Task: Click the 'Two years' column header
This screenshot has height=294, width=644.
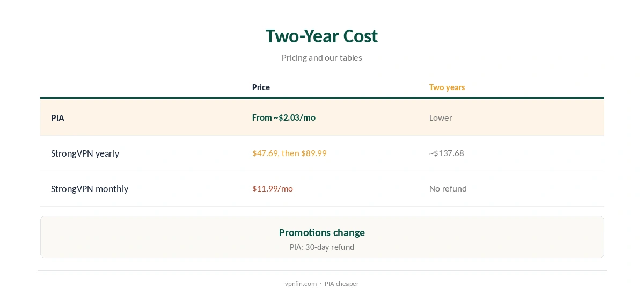Action: point(447,87)
